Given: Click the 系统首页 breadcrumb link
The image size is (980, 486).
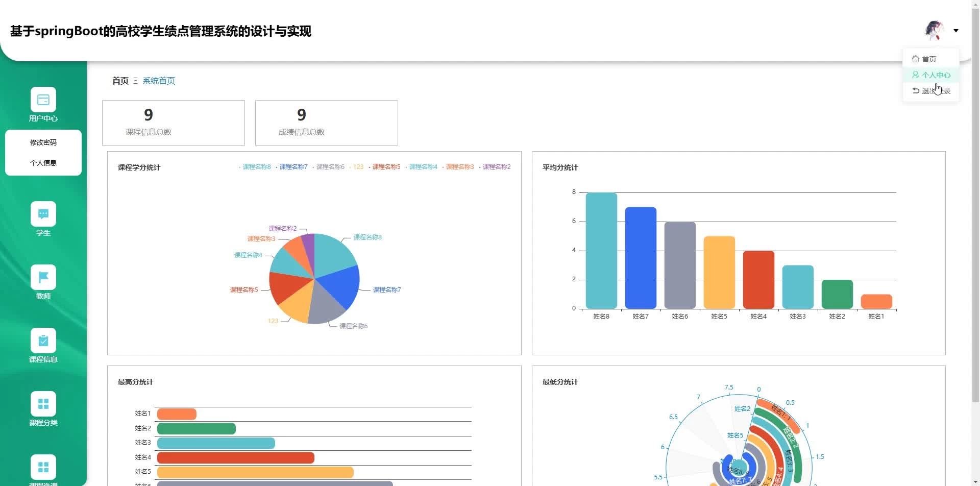Looking at the screenshot, I should [x=159, y=81].
